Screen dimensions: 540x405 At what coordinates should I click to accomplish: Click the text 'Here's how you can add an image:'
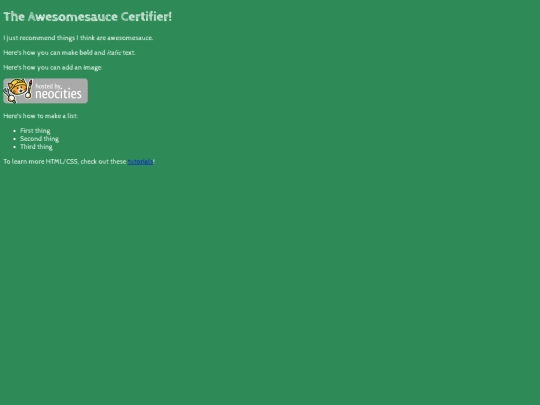pos(53,68)
